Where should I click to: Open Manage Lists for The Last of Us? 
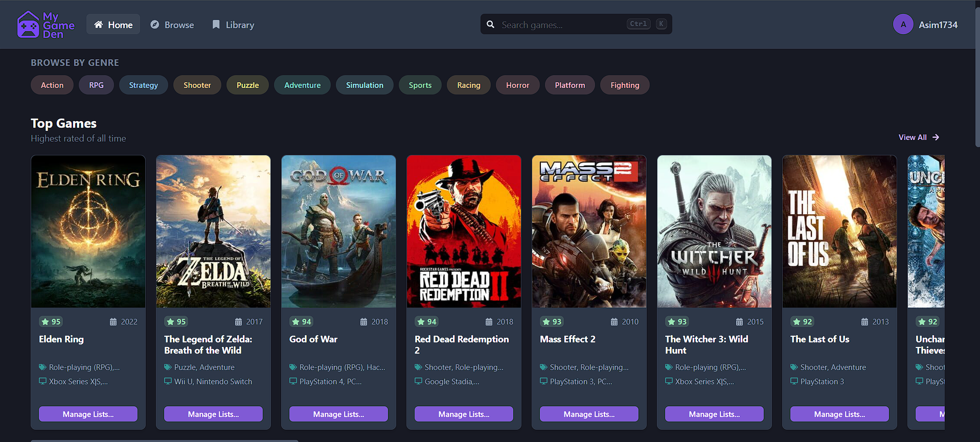[839, 414]
